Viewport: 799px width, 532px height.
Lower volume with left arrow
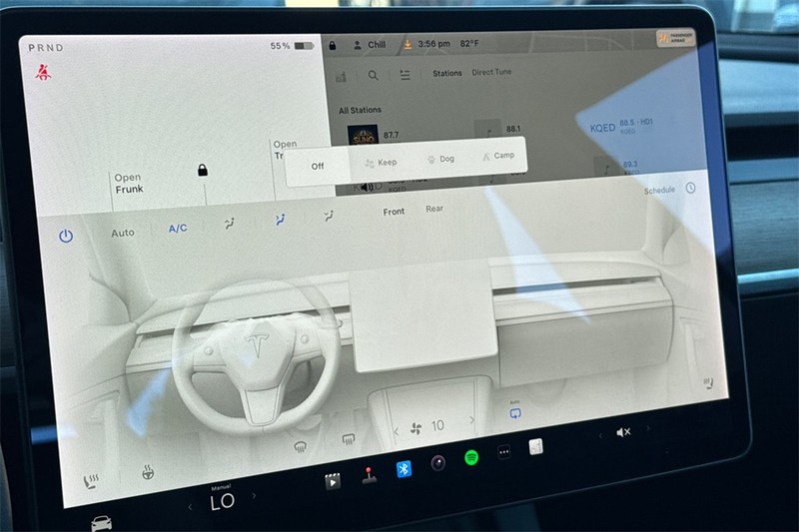point(600,436)
